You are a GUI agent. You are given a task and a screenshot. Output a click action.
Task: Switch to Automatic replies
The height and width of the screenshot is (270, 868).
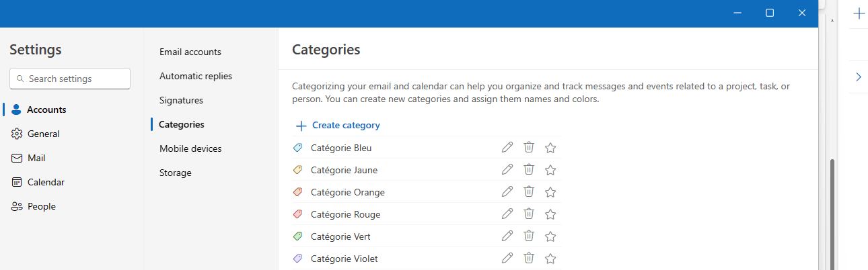[x=195, y=76]
